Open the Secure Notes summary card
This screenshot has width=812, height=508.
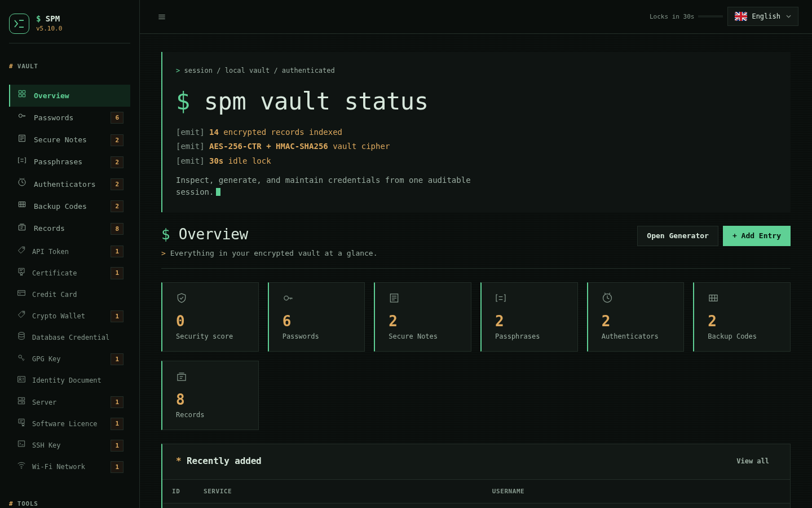pyautogui.click(x=422, y=317)
